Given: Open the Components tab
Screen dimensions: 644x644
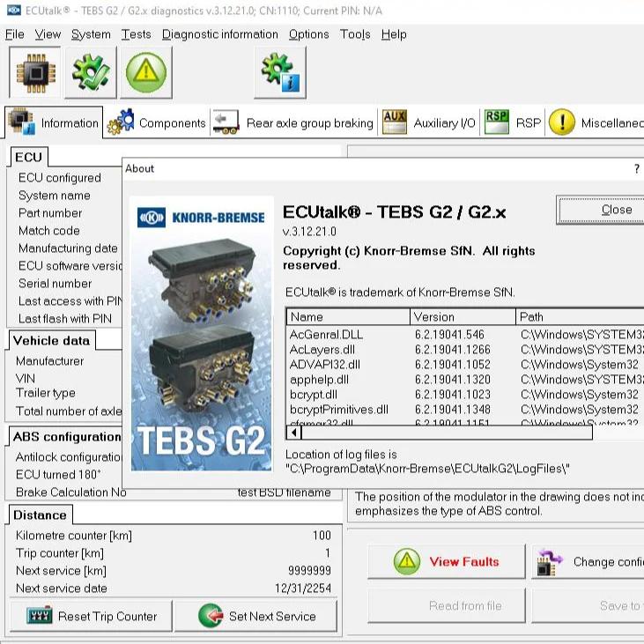Looking at the screenshot, I should 157,122.
